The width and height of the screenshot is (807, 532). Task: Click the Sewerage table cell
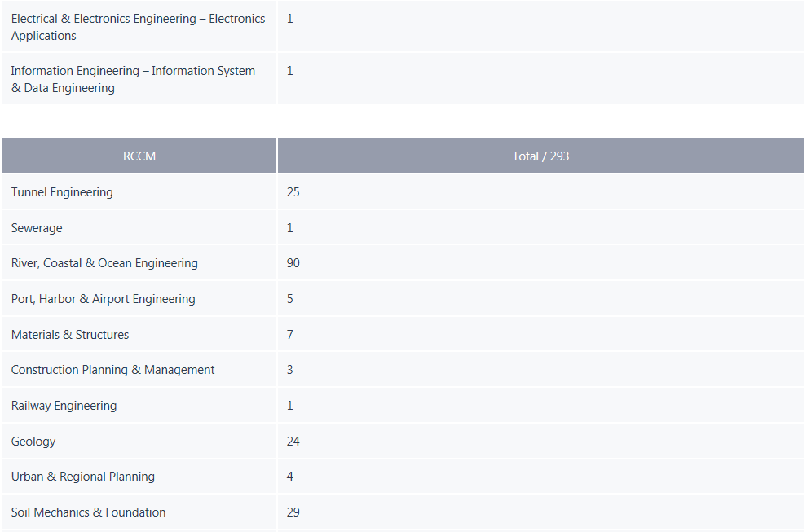139,227
